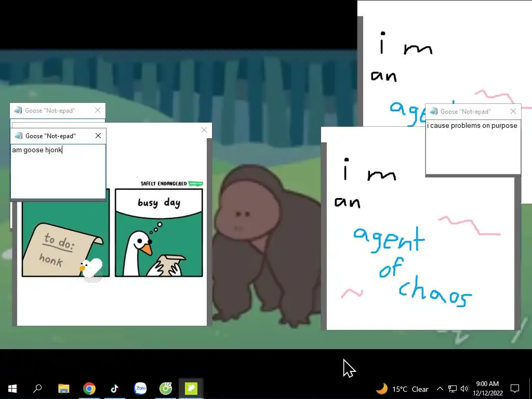
Task: Launch Google Chrome from taskbar
Action: [x=89, y=389]
